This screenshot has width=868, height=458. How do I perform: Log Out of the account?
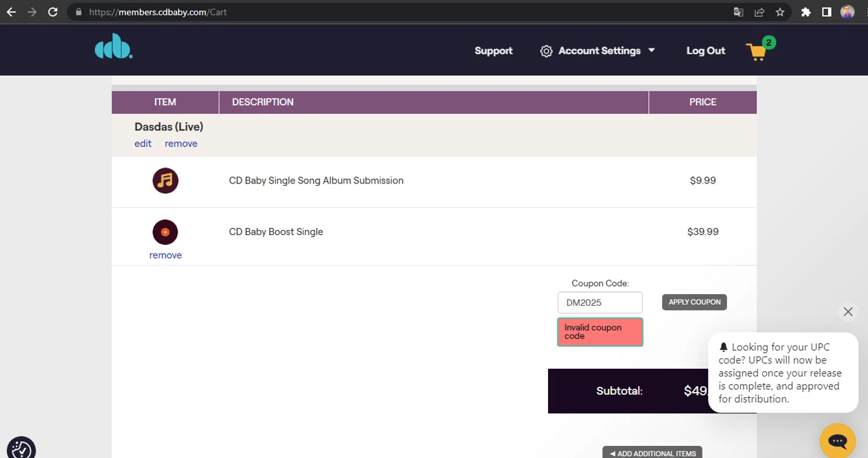coord(705,51)
